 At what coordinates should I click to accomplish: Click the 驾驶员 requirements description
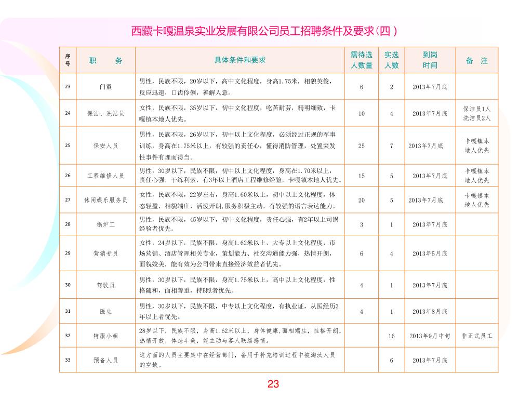(x=237, y=285)
